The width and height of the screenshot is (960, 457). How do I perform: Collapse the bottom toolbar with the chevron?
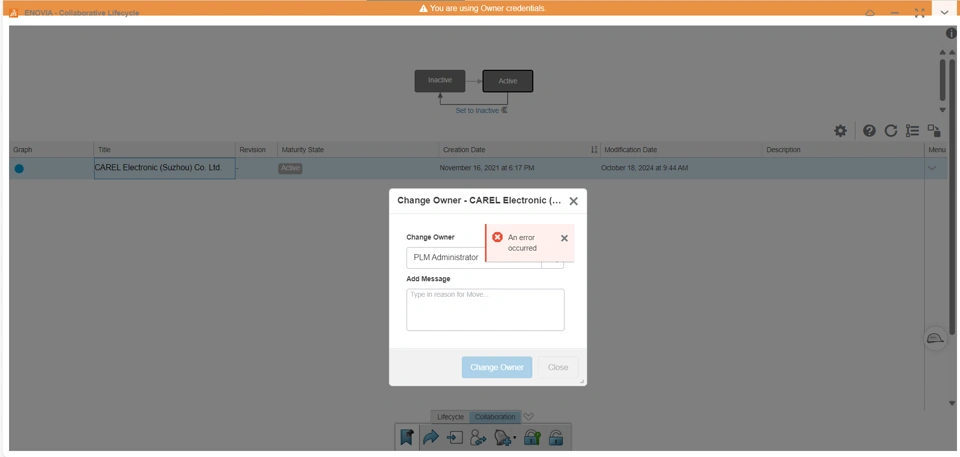(529, 417)
